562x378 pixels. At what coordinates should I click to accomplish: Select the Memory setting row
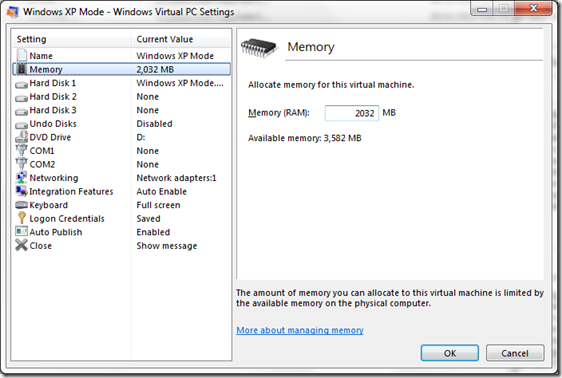pyautogui.click(x=122, y=69)
